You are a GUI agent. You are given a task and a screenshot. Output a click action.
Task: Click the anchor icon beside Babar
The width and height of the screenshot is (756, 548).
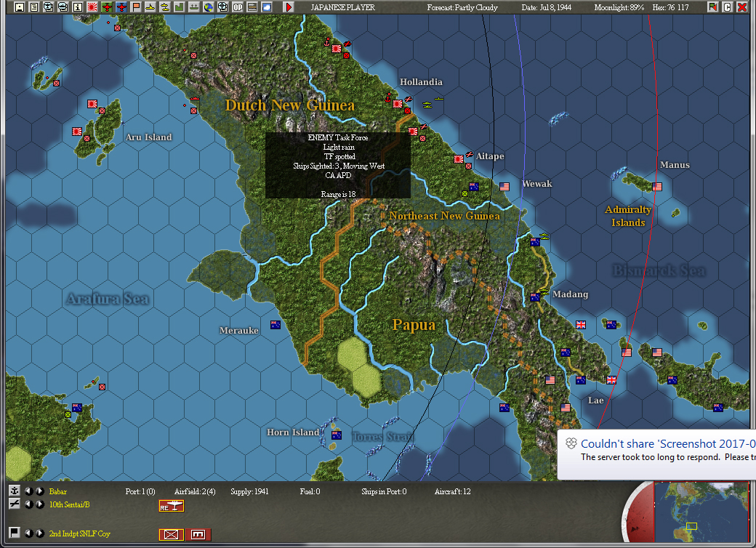[x=15, y=491]
